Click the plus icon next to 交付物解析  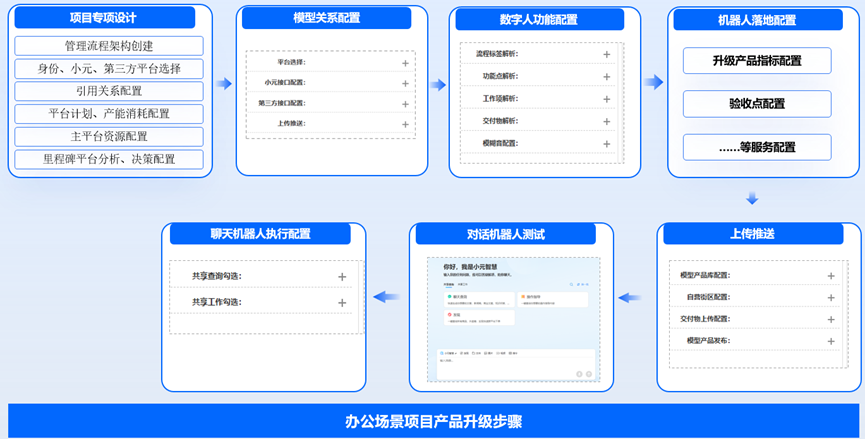coord(606,121)
